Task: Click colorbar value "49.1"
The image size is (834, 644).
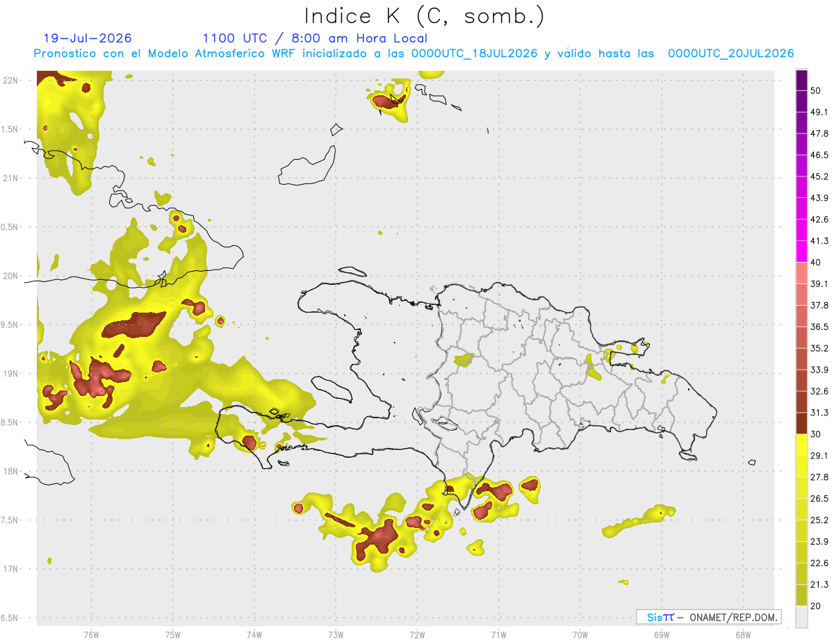Action: (820, 112)
